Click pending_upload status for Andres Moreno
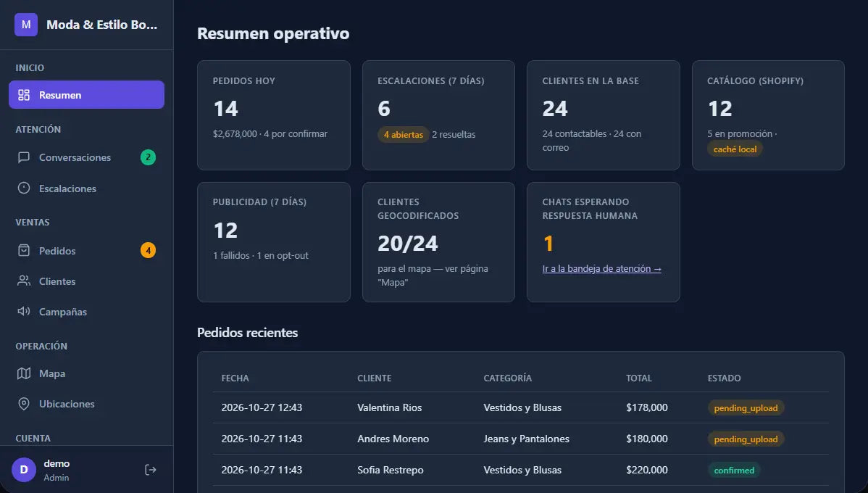The height and width of the screenshot is (493, 868). click(746, 439)
